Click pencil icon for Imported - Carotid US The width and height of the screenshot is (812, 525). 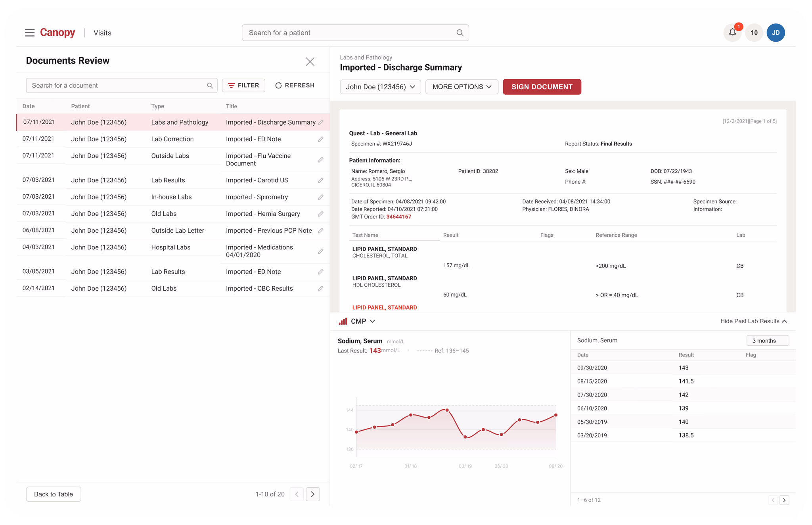coord(321,180)
